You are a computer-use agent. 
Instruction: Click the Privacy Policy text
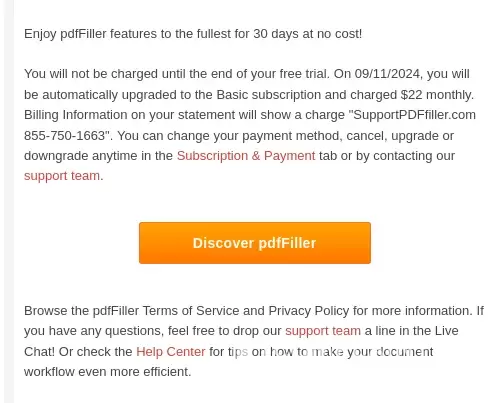click(309, 311)
